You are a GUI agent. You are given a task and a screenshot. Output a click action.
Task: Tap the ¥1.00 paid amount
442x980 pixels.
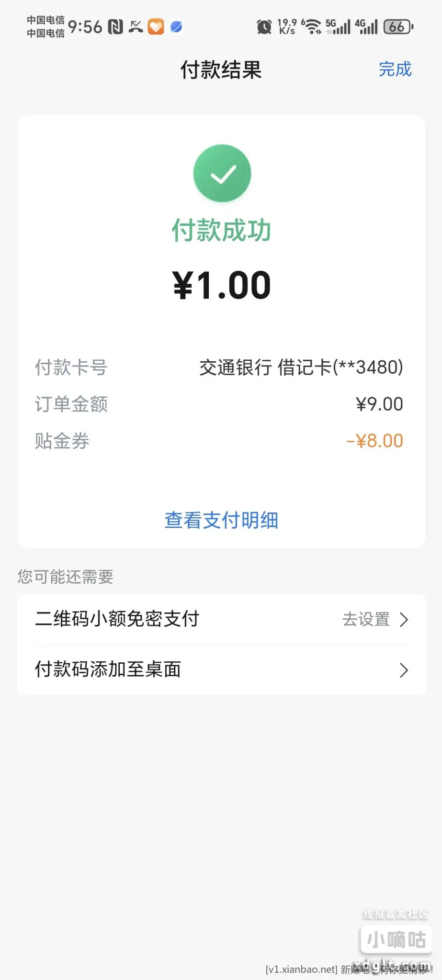pos(222,286)
